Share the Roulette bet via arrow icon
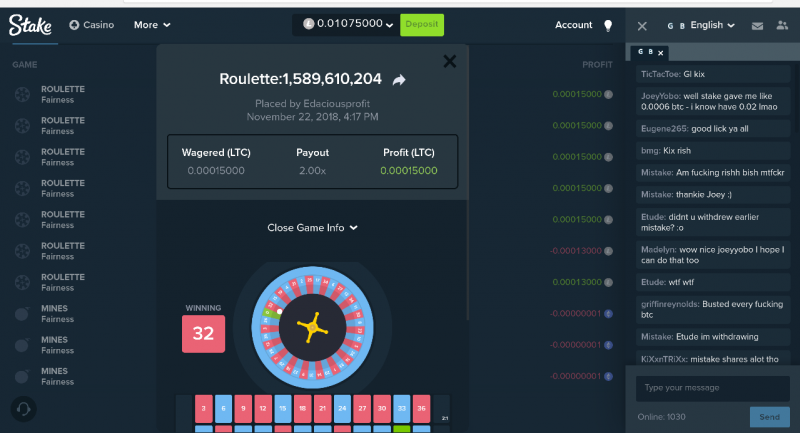 click(399, 80)
